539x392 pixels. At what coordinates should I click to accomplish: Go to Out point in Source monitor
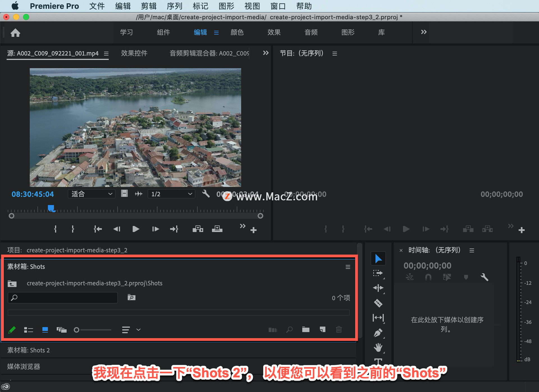pyautogui.click(x=174, y=229)
